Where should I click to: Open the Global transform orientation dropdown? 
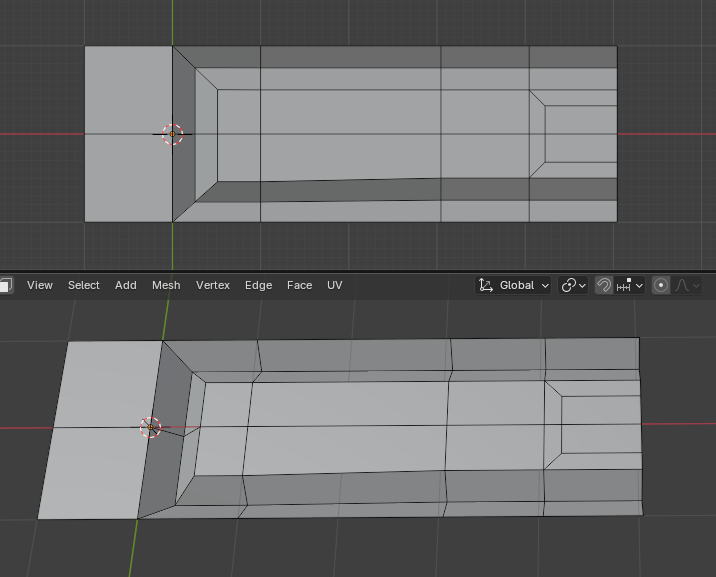tap(515, 285)
